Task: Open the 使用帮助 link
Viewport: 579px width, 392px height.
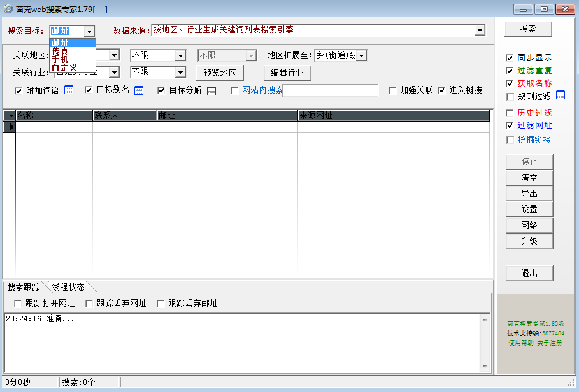Action: (x=520, y=343)
